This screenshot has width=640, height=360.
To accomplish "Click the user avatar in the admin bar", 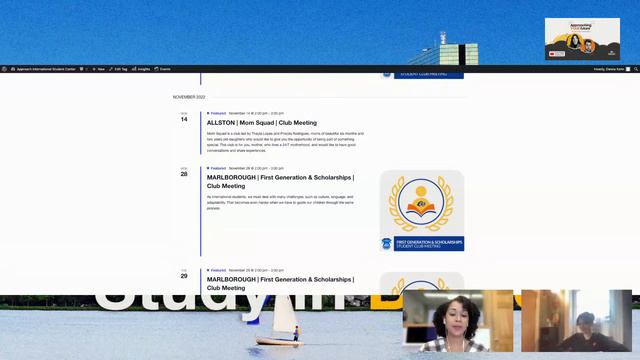I will click(628, 69).
